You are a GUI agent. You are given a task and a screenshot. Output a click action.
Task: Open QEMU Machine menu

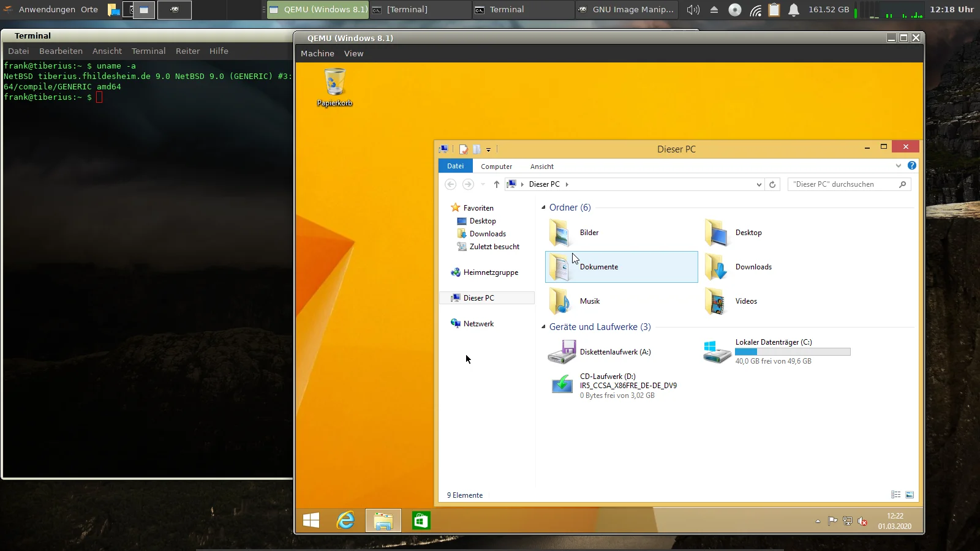(x=317, y=53)
